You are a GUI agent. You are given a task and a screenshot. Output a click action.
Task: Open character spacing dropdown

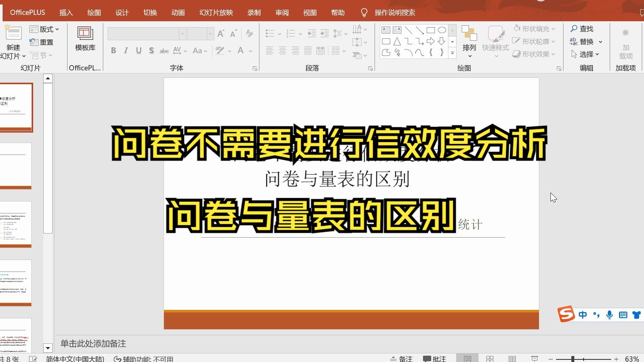pyautogui.click(x=179, y=51)
